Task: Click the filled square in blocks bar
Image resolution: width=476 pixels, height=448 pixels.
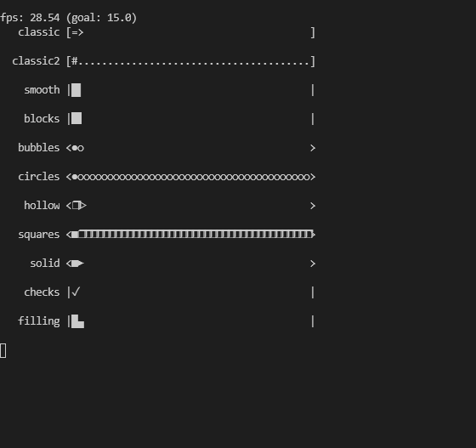Action: pyautogui.click(x=76, y=118)
